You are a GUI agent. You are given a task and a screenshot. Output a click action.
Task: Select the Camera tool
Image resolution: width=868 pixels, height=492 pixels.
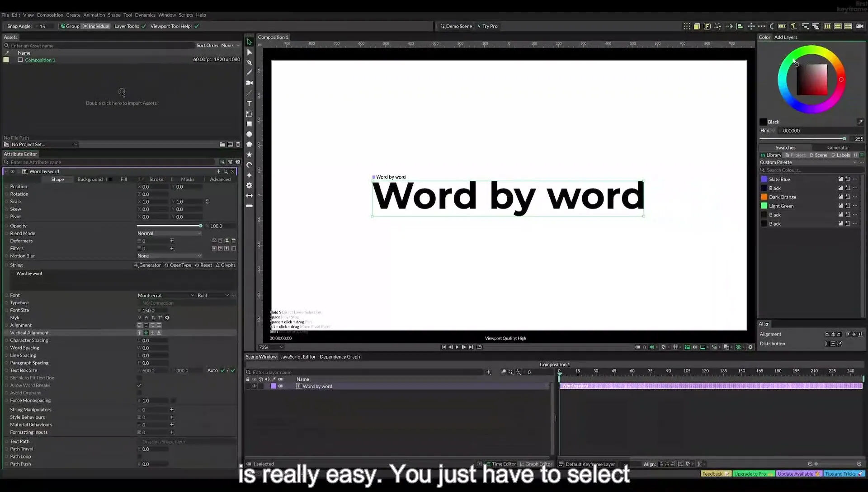point(249,83)
